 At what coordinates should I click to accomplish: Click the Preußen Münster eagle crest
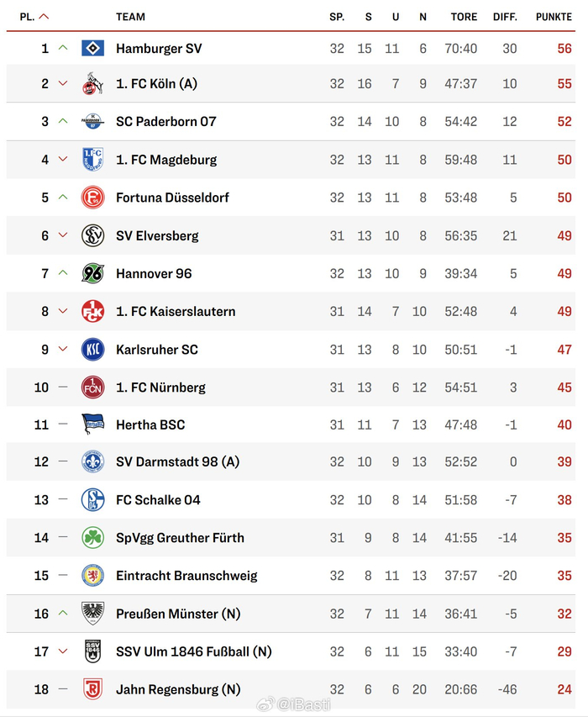92,614
